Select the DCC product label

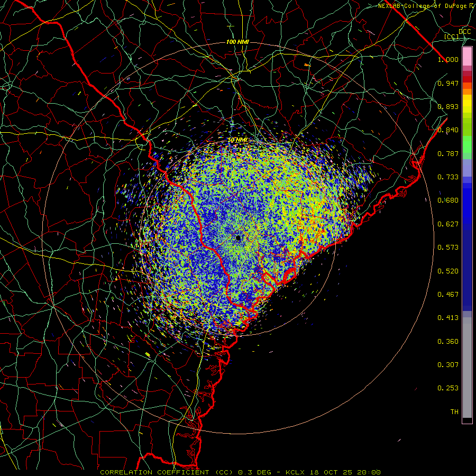[x=464, y=32]
